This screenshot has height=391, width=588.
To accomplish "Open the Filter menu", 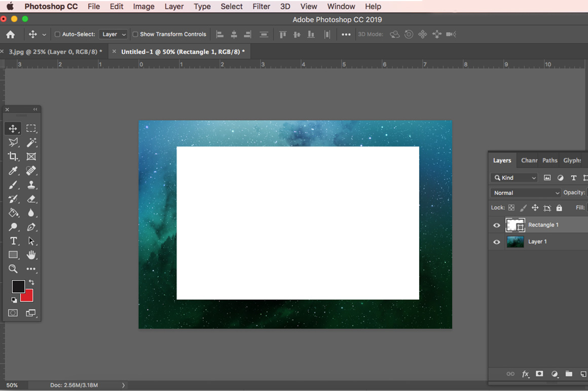I will point(261,7).
